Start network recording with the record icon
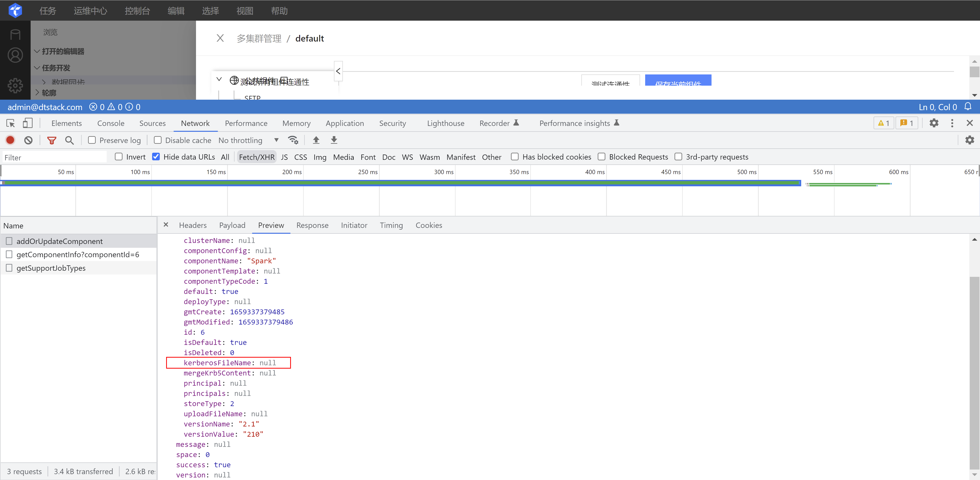The image size is (980, 480). click(10, 140)
